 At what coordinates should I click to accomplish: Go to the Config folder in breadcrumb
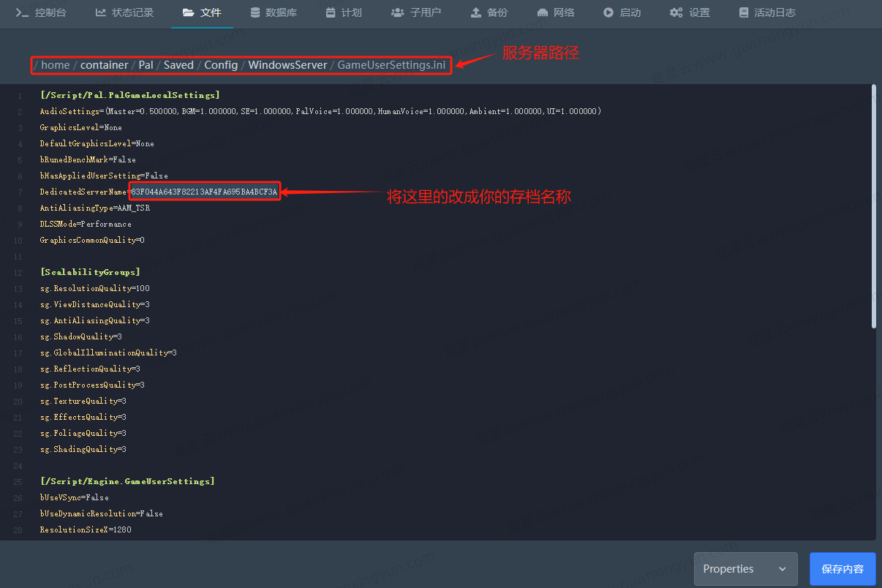(221, 65)
